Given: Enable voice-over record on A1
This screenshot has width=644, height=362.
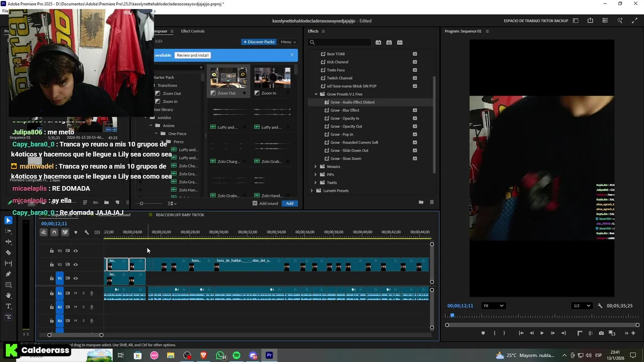Looking at the screenshot, I should point(92,293).
